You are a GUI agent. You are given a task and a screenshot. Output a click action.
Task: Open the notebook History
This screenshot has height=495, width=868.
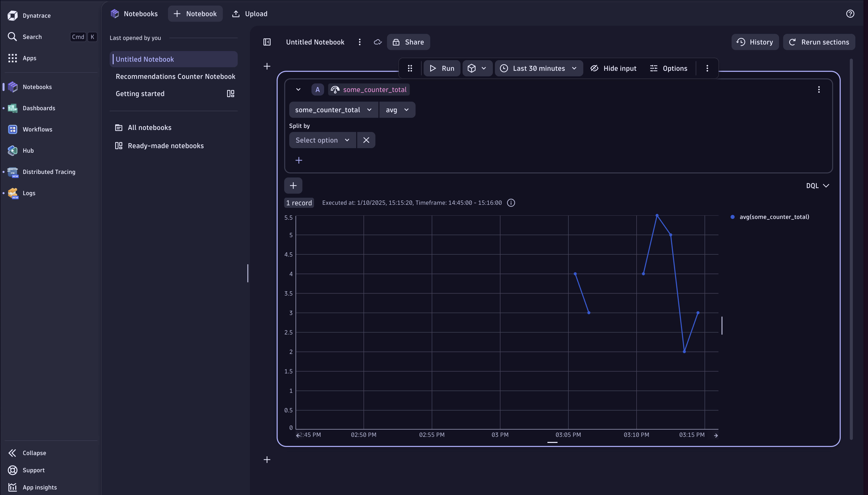click(x=755, y=42)
